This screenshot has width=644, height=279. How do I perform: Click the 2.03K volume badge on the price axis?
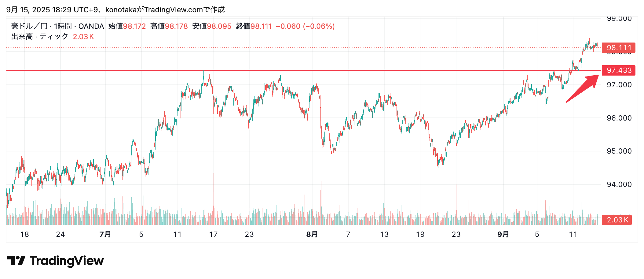pos(617,220)
